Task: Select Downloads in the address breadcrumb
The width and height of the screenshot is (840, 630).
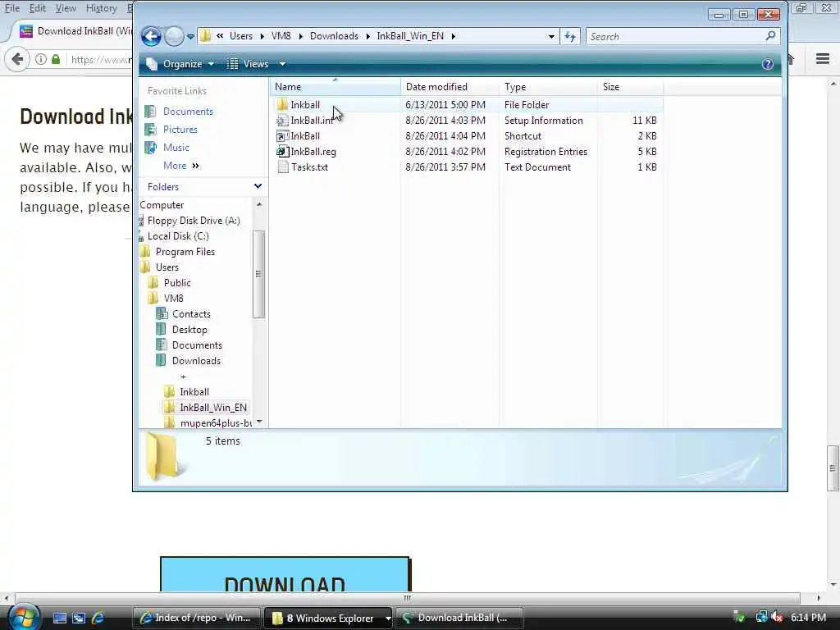Action: click(x=335, y=36)
